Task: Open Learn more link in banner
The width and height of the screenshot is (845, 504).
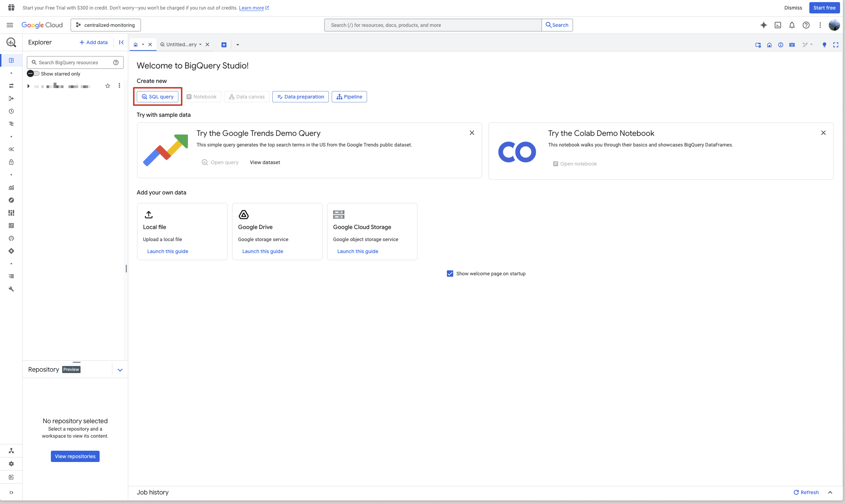Action: (254, 8)
